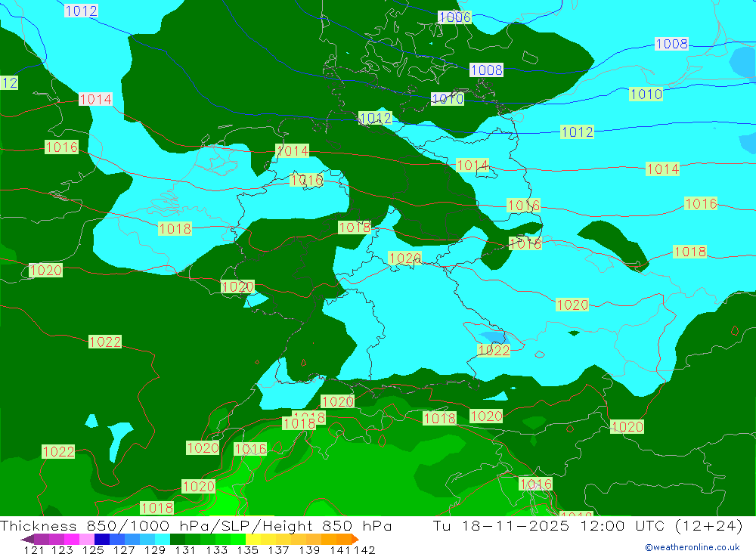Click the legend value 129
Viewport: 756px width, 554px height.
(x=155, y=549)
